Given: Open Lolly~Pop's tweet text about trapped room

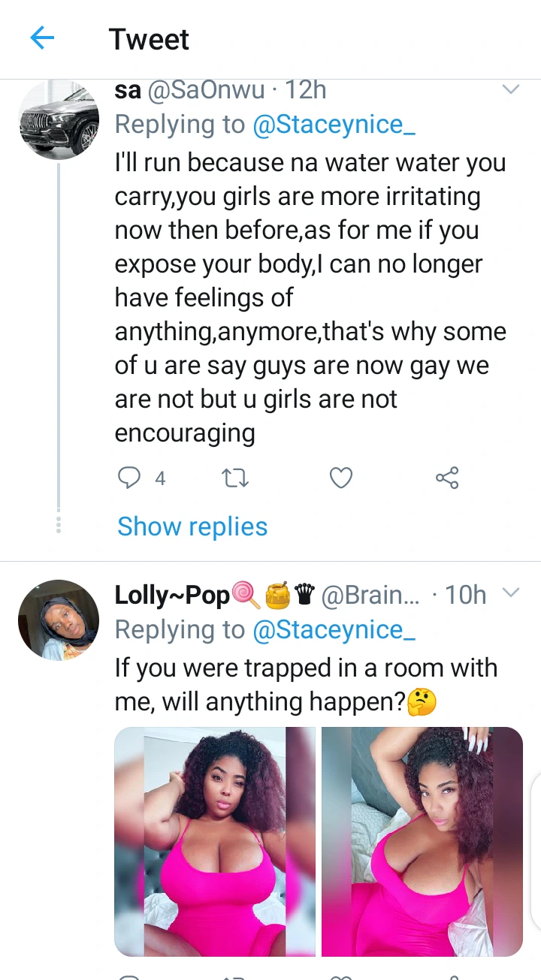Looking at the screenshot, I should pyautogui.click(x=306, y=684).
